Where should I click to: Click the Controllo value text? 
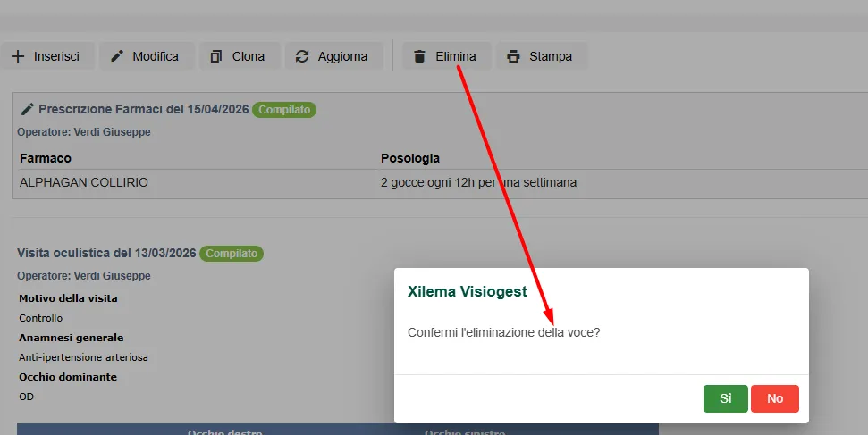(x=41, y=318)
